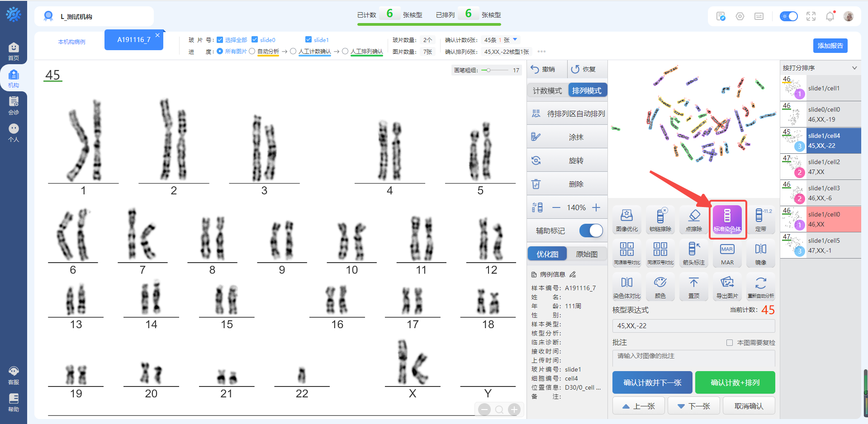This screenshot has height=424, width=868.
Task: Select the 图像优化 image optimize tool
Action: pos(626,219)
